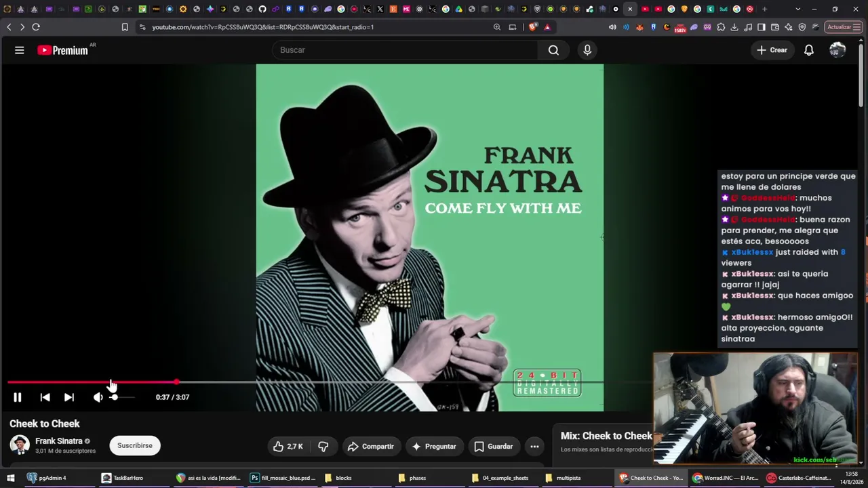
Task: Seek using the video progress bar handle
Action: pos(176,382)
